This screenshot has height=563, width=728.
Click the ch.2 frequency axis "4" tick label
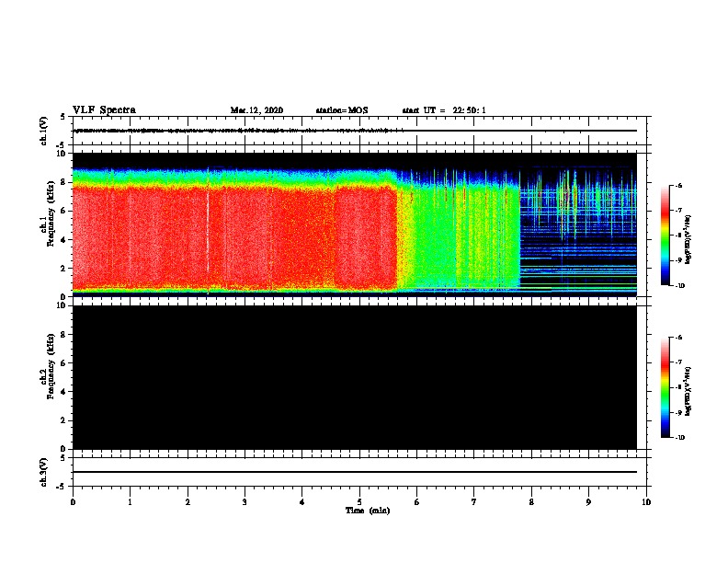click(x=63, y=392)
